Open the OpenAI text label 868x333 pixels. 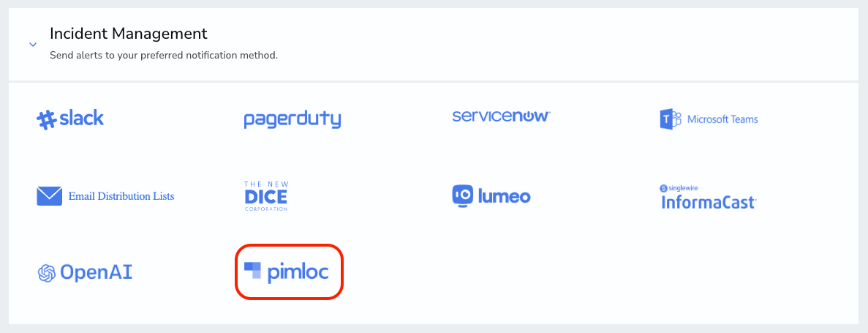96,272
